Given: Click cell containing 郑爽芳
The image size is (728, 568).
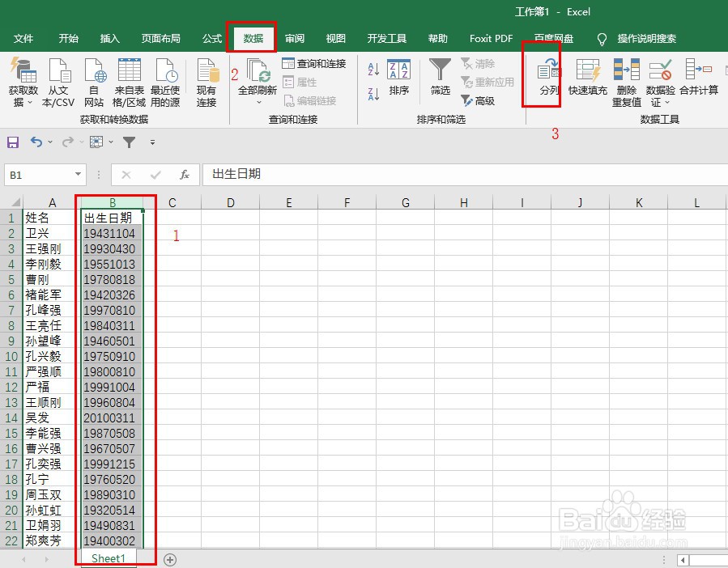Looking at the screenshot, I should coord(52,540).
